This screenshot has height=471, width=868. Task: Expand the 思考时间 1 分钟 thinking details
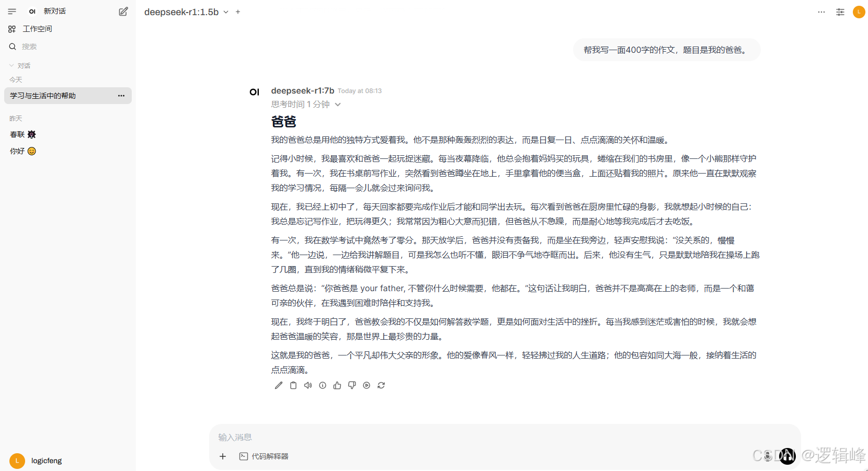pyautogui.click(x=306, y=105)
